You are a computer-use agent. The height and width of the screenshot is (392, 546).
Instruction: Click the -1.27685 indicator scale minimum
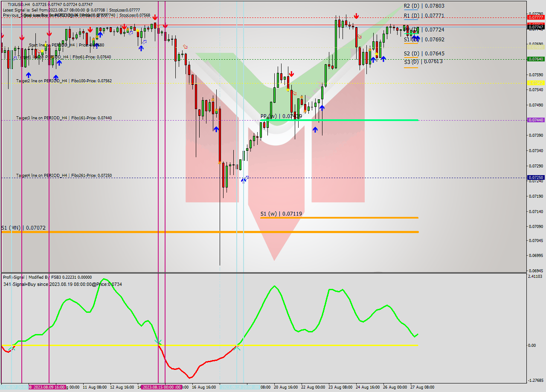(x=536, y=380)
